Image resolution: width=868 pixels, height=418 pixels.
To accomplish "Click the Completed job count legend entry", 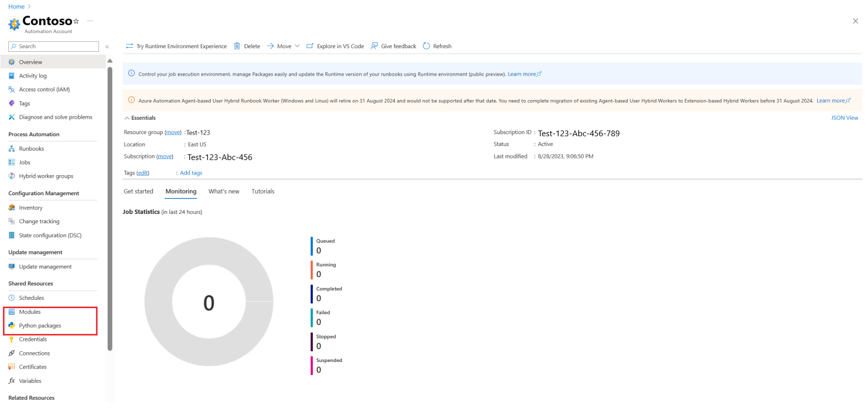I will tap(327, 294).
